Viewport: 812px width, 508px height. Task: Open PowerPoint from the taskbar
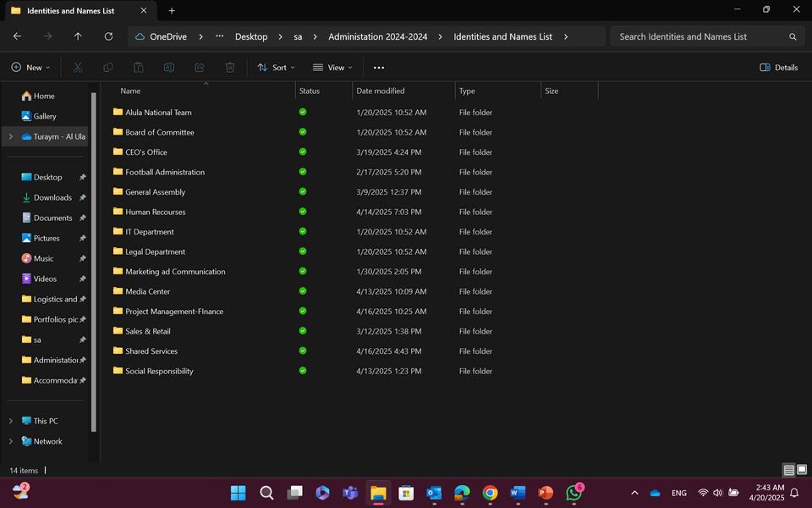[546, 493]
